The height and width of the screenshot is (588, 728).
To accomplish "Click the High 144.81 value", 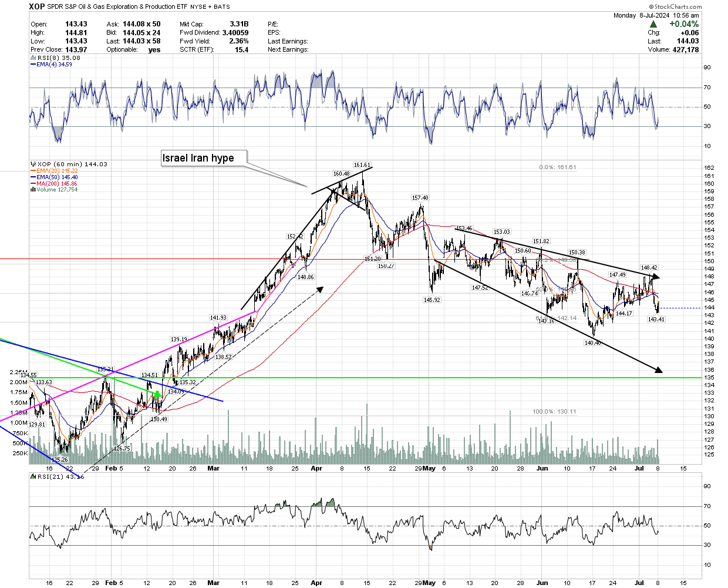I will pyautogui.click(x=76, y=33).
